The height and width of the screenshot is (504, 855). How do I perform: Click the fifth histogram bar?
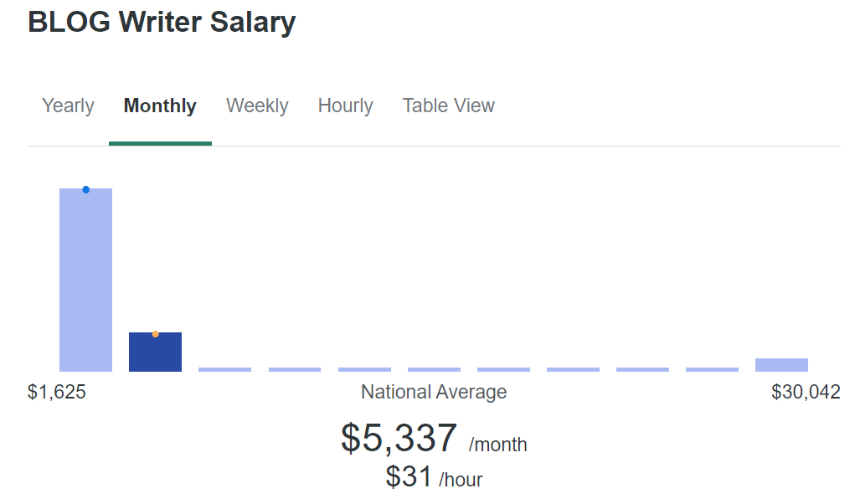(x=364, y=369)
